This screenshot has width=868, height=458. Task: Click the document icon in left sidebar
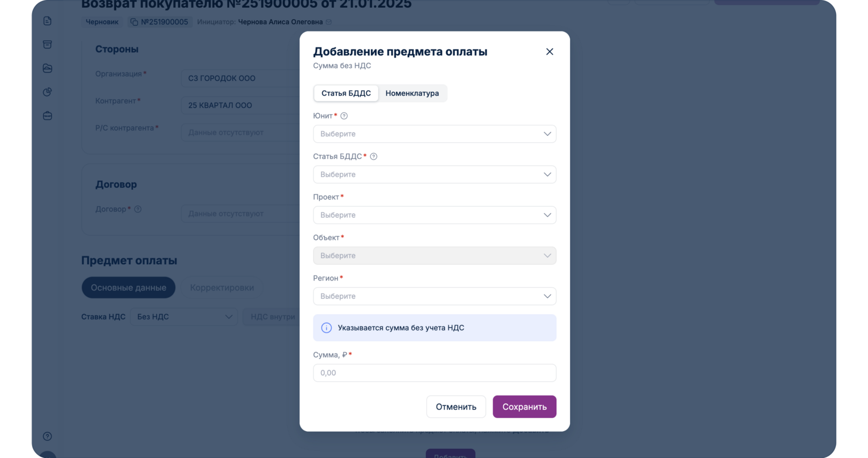click(x=48, y=21)
